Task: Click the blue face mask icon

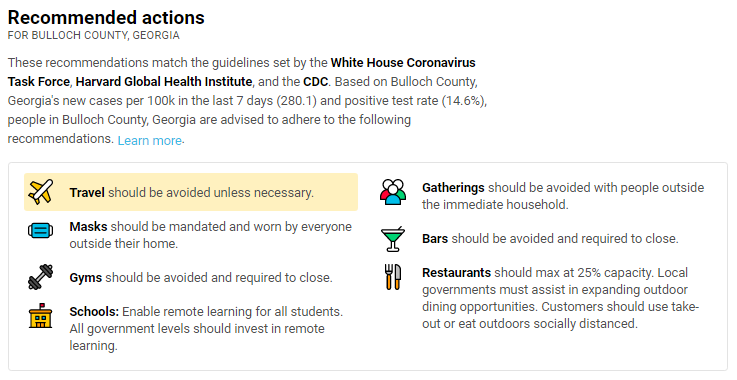Action: [x=40, y=230]
